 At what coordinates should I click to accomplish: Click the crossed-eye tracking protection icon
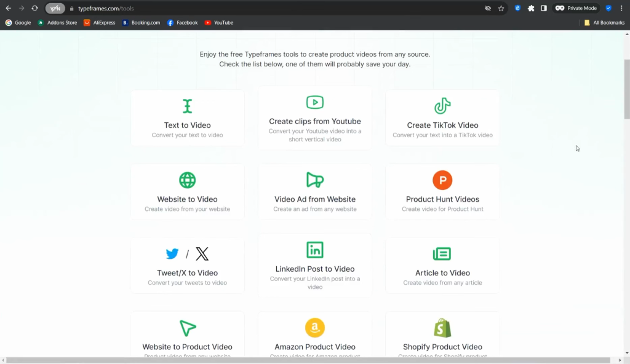(488, 8)
